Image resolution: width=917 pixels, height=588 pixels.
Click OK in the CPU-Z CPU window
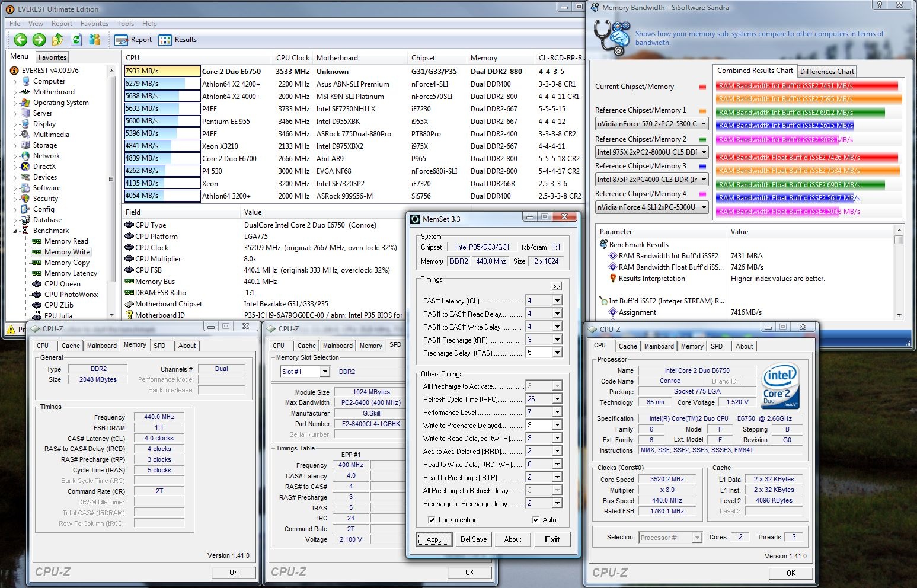[x=791, y=573]
